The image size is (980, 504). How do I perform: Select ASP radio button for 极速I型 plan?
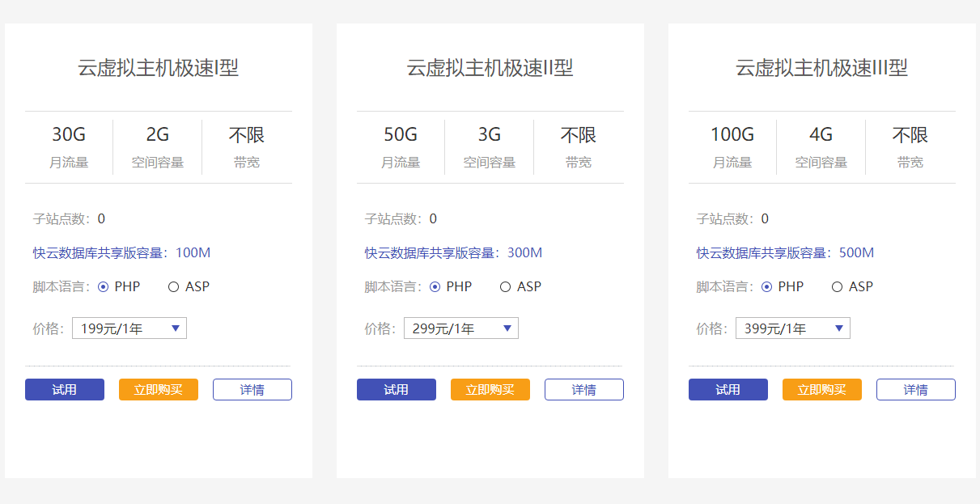173,286
